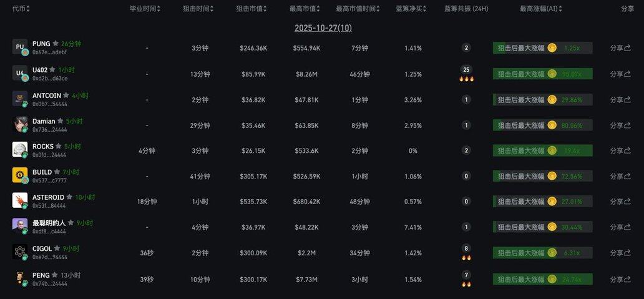This screenshot has height=299, width=644.
Task: Click the share arrow icon for ROCKS row
Action: click(x=627, y=150)
